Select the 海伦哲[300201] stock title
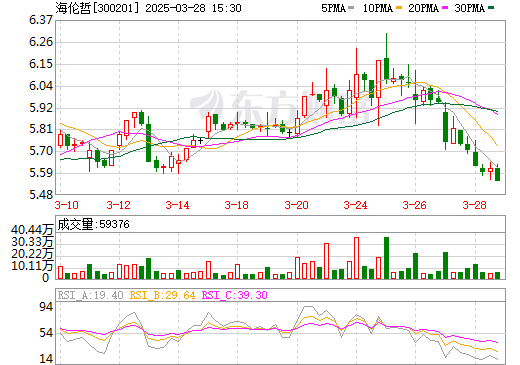 pyautogui.click(x=97, y=8)
